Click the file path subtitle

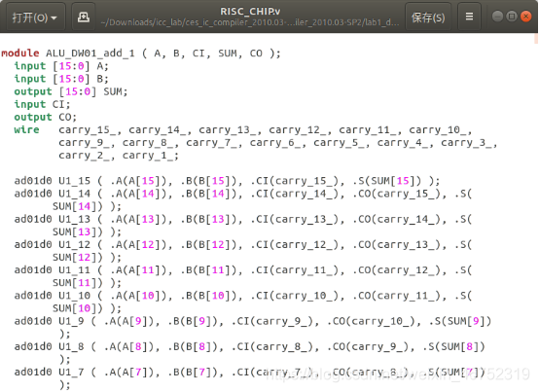click(x=250, y=22)
